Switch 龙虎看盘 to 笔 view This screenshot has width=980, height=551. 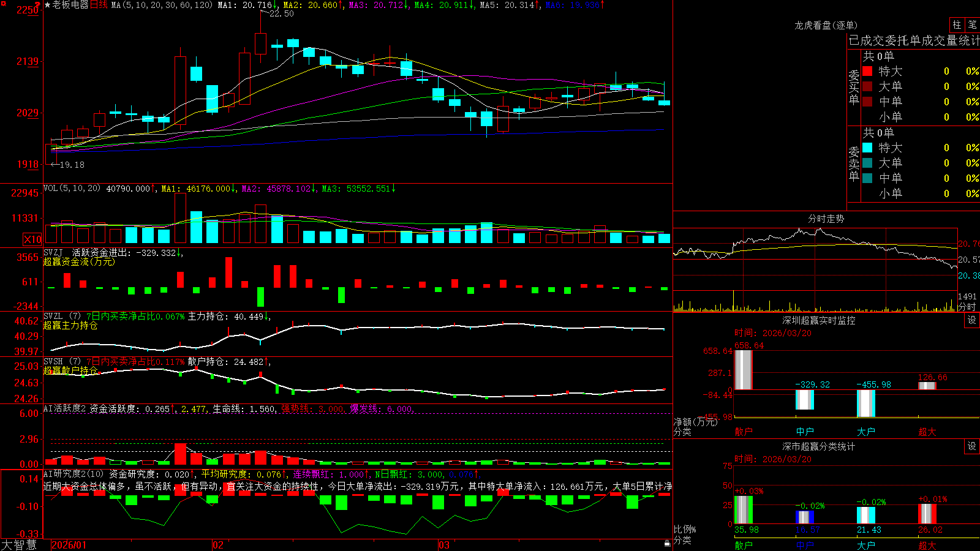point(972,24)
